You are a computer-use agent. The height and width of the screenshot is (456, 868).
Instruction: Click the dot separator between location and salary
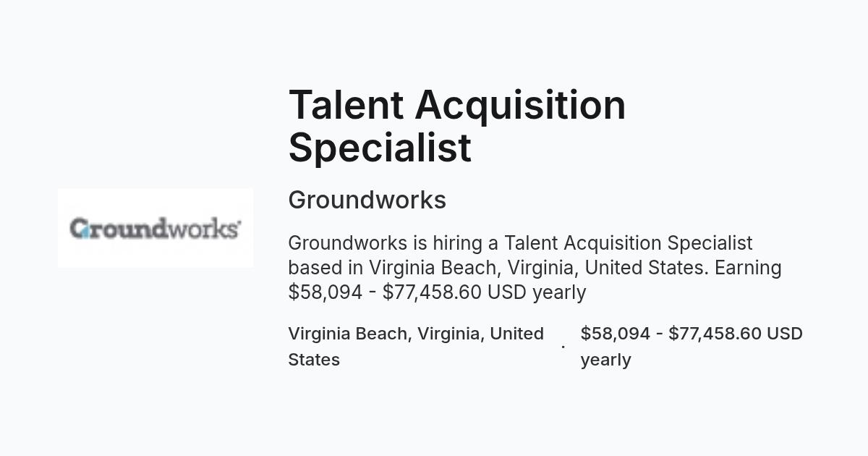pyautogui.click(x=563, y=347)
